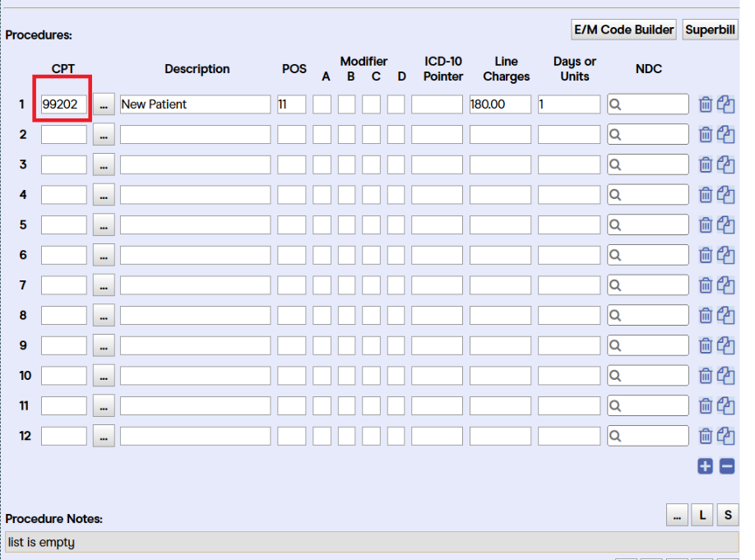Click CPT field containing 99202
This screenshot has width=755, height=560.
pyautogui.click(x=63, y=104)
